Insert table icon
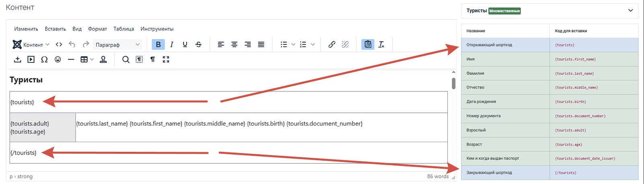 tap(84, 60)
